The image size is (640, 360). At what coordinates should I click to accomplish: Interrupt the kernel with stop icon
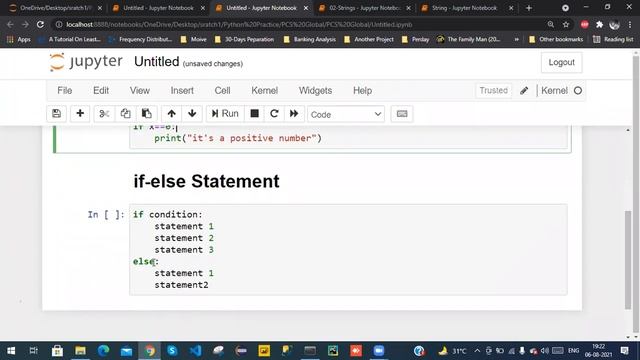(254, 114)
